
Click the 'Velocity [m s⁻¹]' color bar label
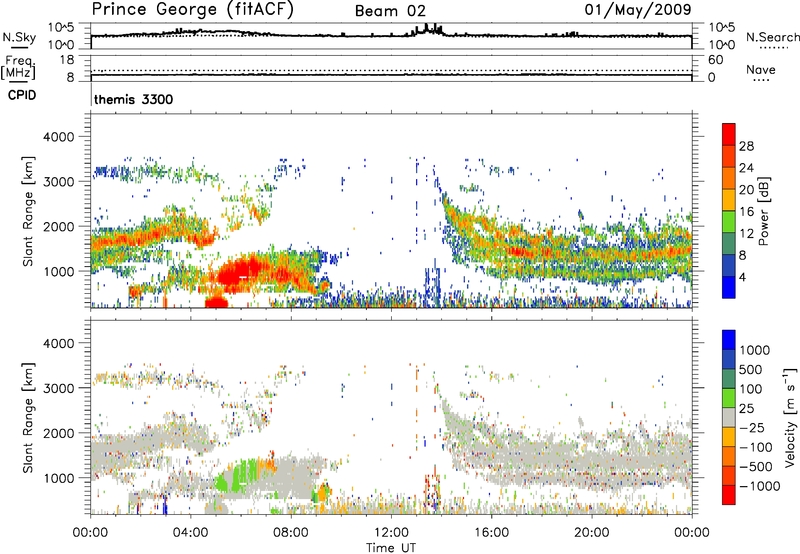[790, 418]
